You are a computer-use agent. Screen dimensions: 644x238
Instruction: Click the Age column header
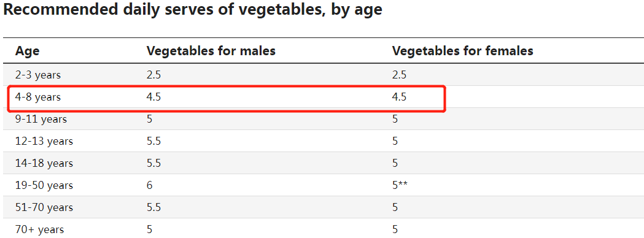pos(27,51)
